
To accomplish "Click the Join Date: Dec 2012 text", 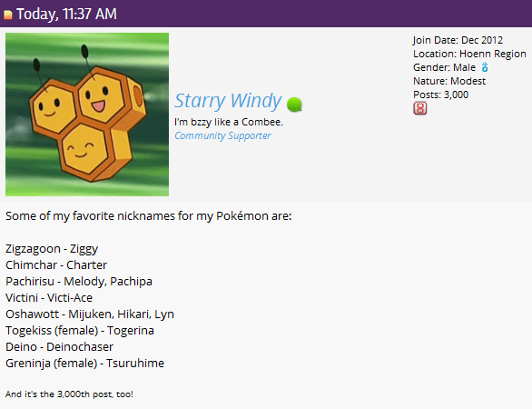I will point(458,40).
